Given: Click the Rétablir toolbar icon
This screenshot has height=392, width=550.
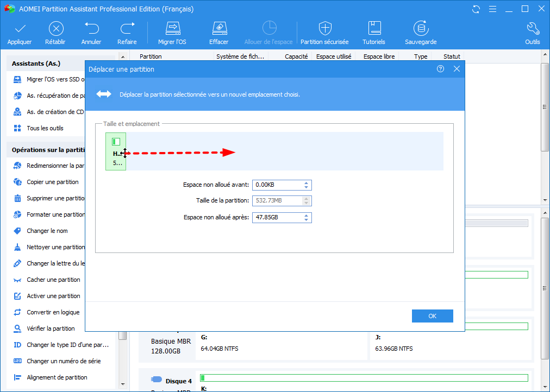Looking at the screenshot, I should pyautogui.click(x=56, y=28).
